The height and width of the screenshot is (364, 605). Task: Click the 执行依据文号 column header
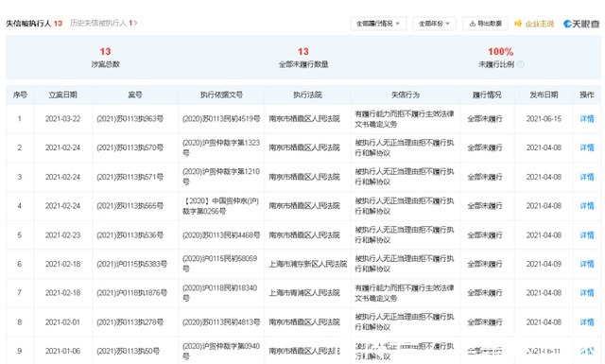tap(221, 95)
